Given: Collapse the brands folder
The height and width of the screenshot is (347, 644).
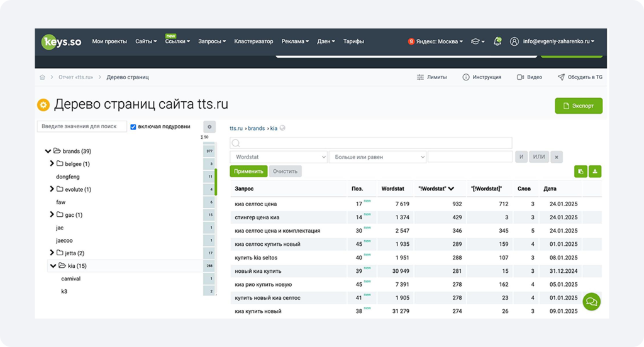Looking at the screenshot, I should tap(48, 151).
